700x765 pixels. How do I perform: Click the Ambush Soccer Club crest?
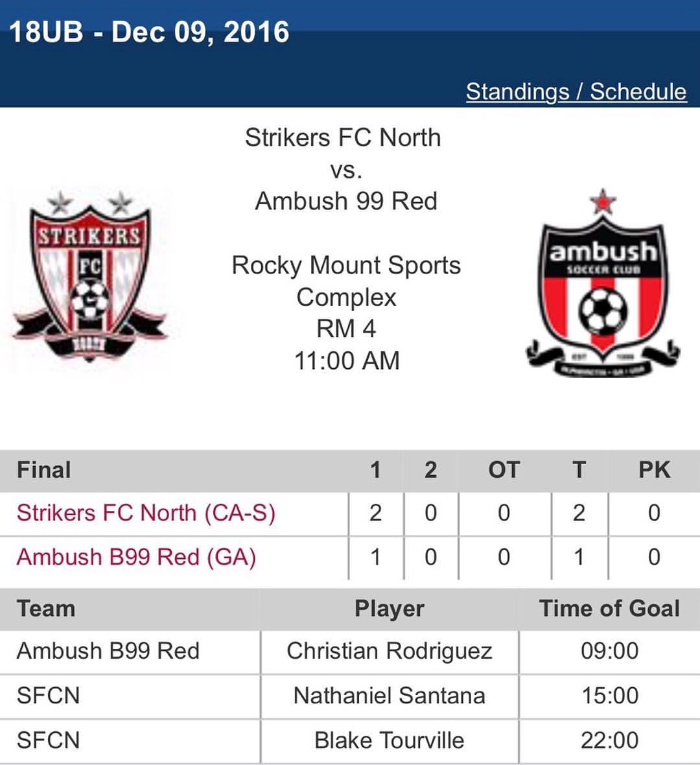(x=603, y=283)
